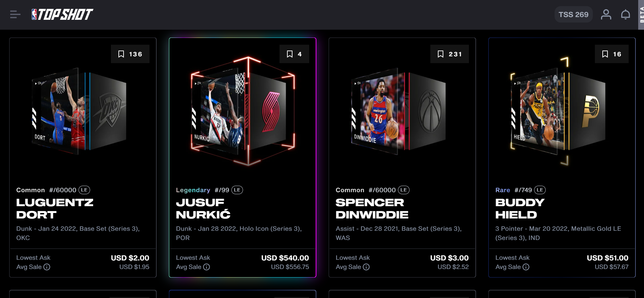Open the Jusuf Nurkić Holo Icon cube
644x298 pixels.
click(x=243, y=111)
